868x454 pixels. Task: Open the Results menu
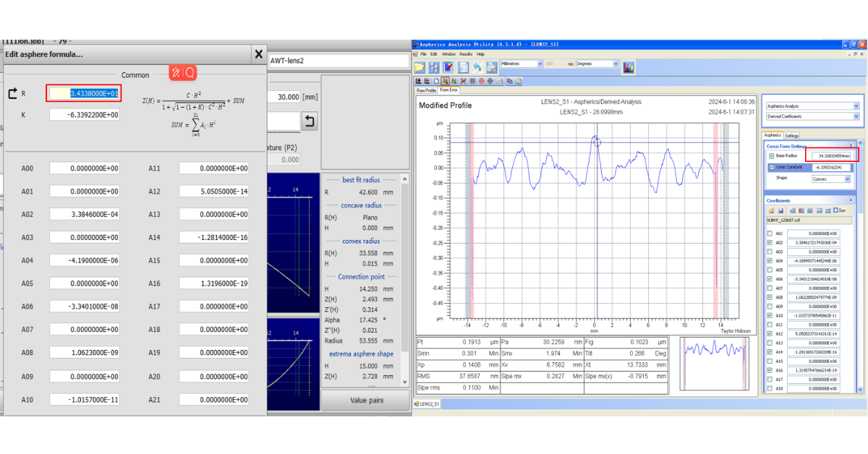[466, 54]
